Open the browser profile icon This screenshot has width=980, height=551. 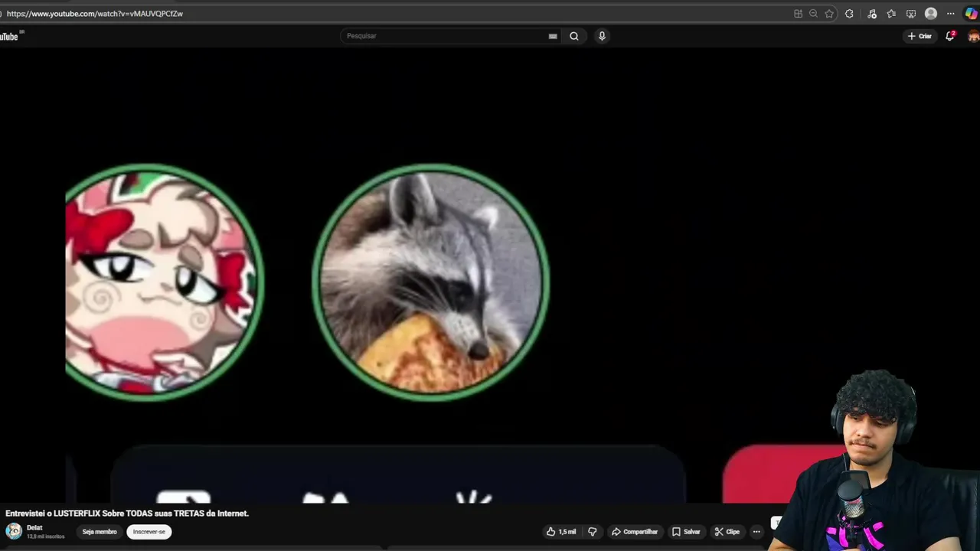click(931, 14)
